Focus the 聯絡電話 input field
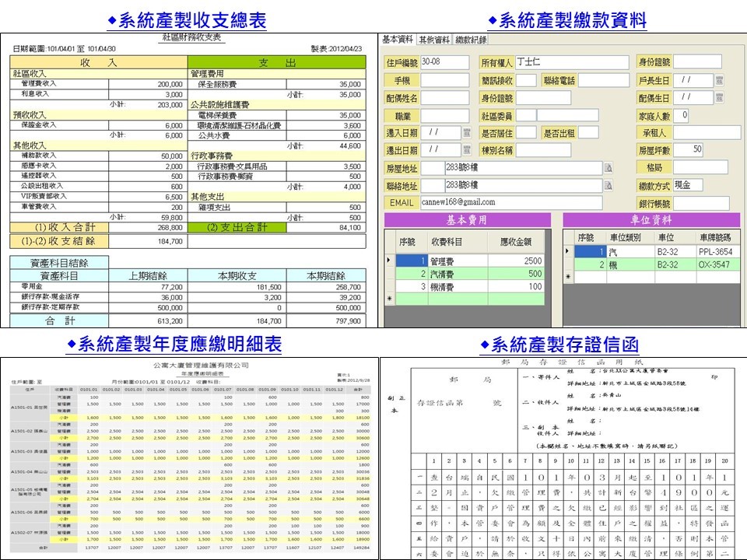 click(x=604, y=80)
